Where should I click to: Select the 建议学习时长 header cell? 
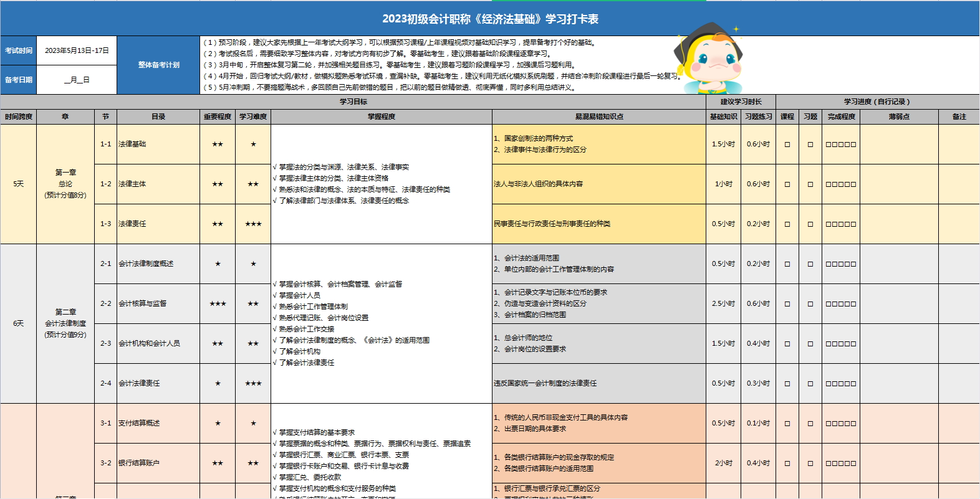point(741,102)
